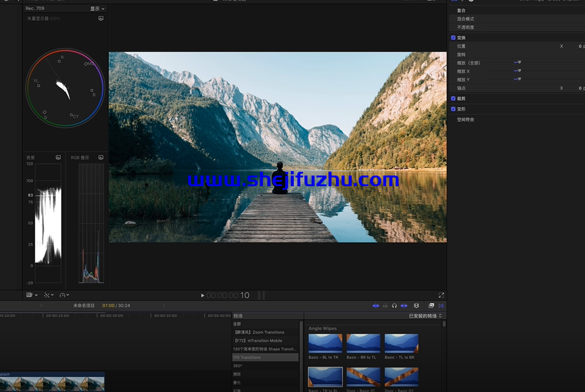This screenshot has height=392, width=585.
Task: Click the 混合模式 blend mode row
Action: 517,19
